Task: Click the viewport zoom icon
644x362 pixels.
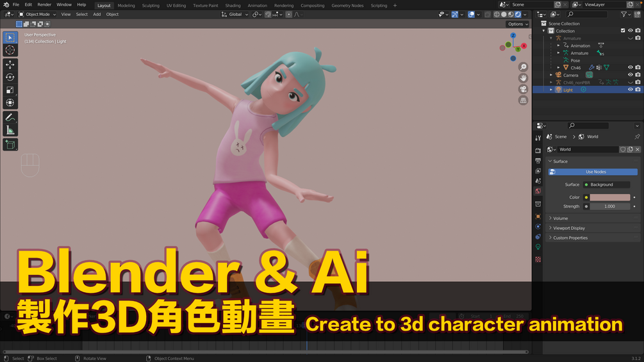Action: [x=523, y=67]
